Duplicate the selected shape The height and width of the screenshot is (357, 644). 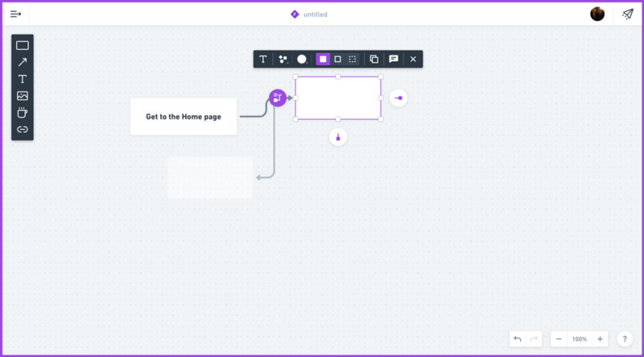(x=374, y=59)
